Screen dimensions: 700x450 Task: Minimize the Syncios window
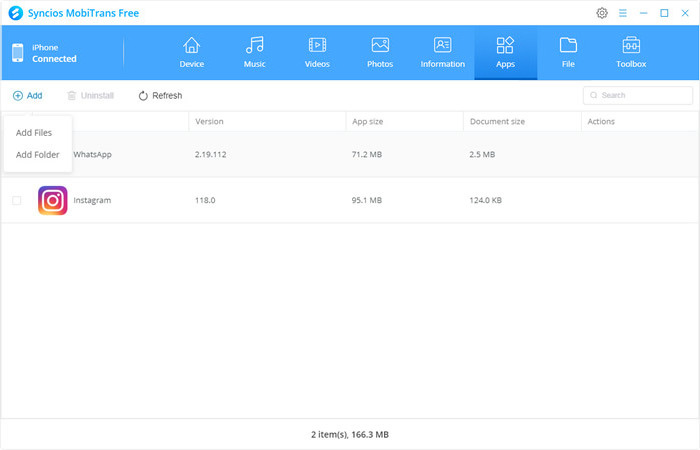643,13
